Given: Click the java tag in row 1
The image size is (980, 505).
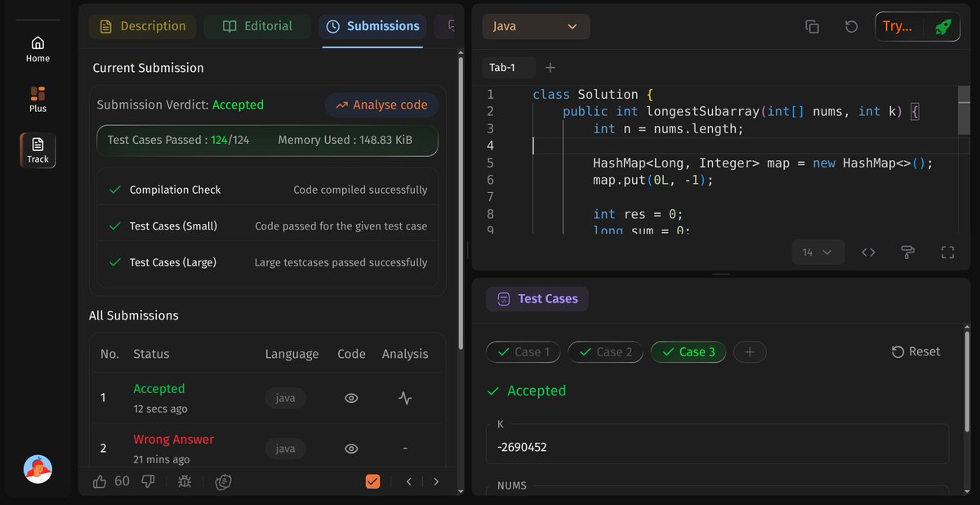Looking at the screenshot, I should click(x=285, y=399).
